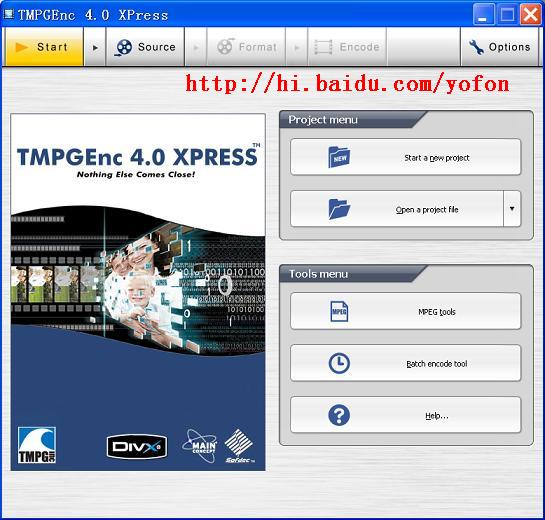Click the open folder icon
The width and height of the screenshot is (545, 520).
tap(339, 209)
